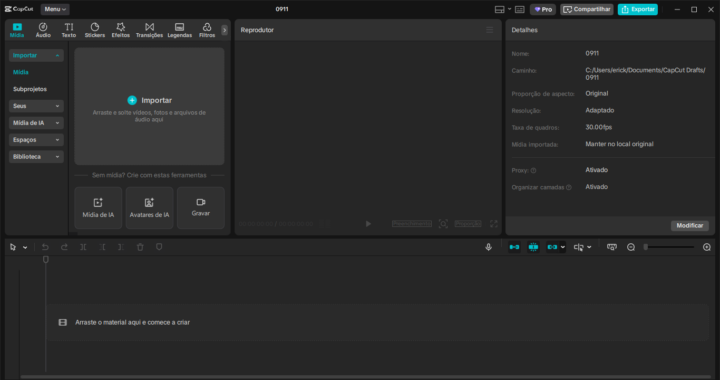Open the cursor tool dropdown arrow
720x380 pixels.
pyautogui.click(x=25, y=248)
